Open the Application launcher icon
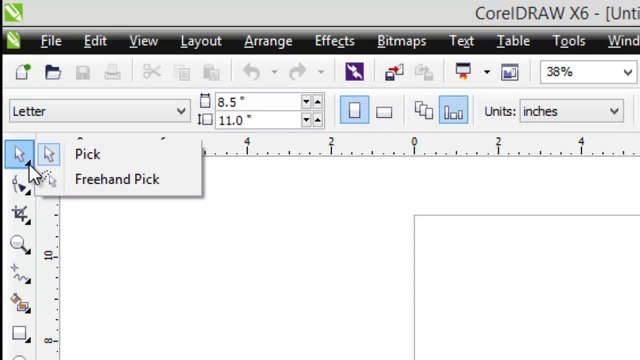 click(463, 72)
